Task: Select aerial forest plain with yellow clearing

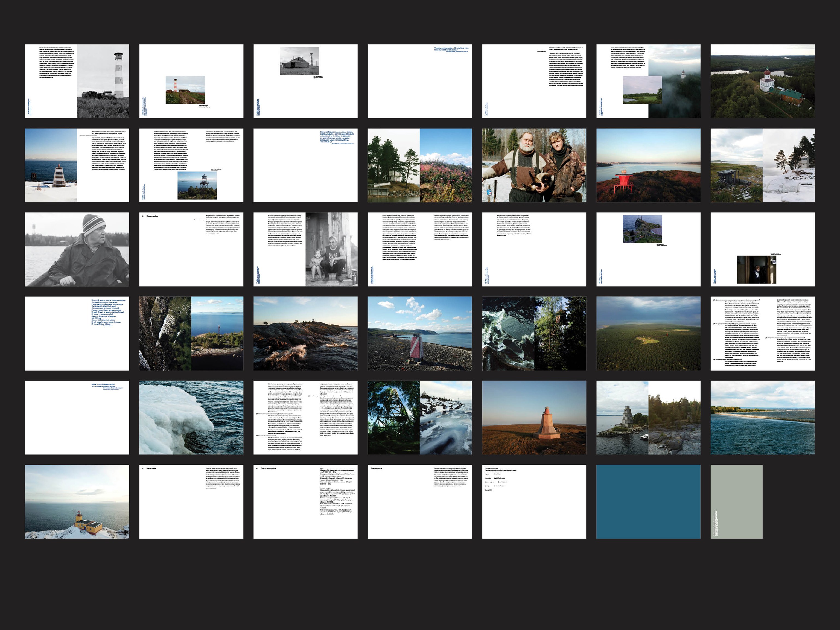Action: click(x=648, y=333)
